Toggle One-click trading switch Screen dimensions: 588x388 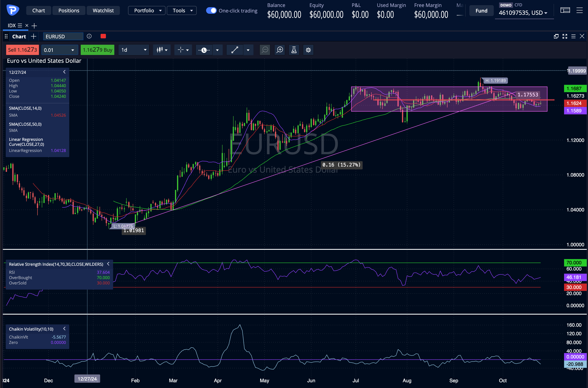(x=211, y=10)
